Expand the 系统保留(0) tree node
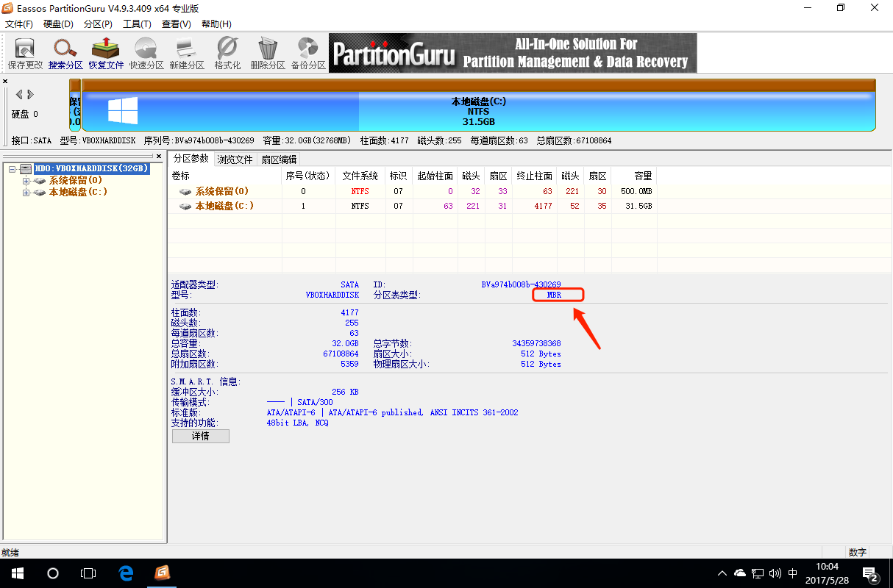The width and height of the screenshot is (893, 588). [26, 181]
